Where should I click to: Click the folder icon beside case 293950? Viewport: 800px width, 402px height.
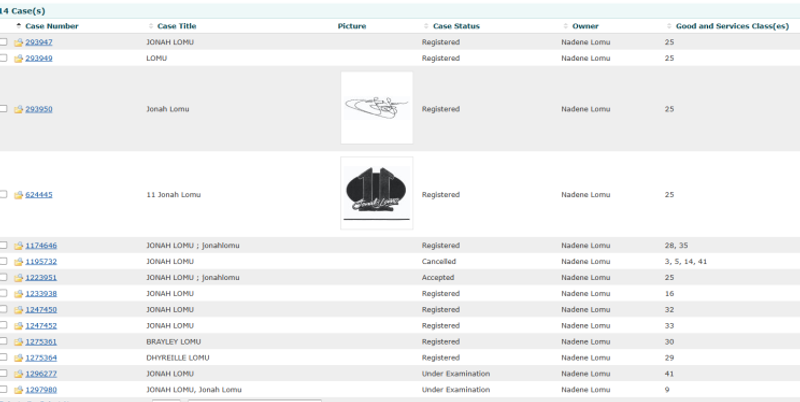(18, 109)
